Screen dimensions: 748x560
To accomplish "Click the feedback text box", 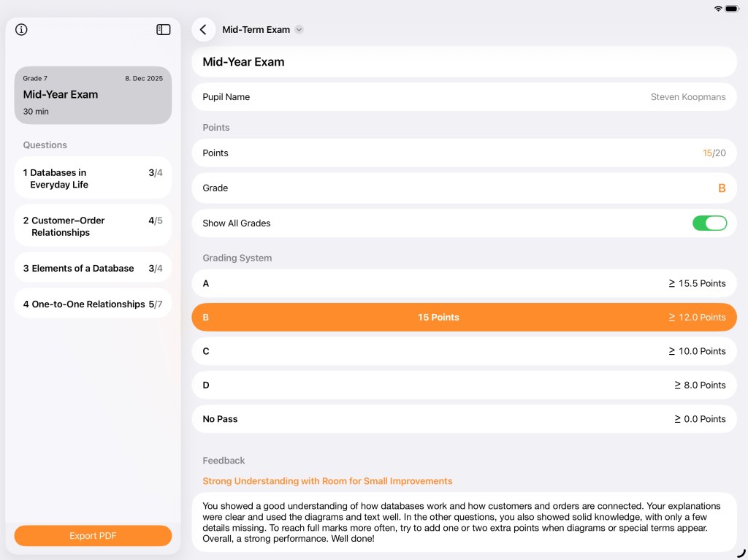I will point(464,522).
